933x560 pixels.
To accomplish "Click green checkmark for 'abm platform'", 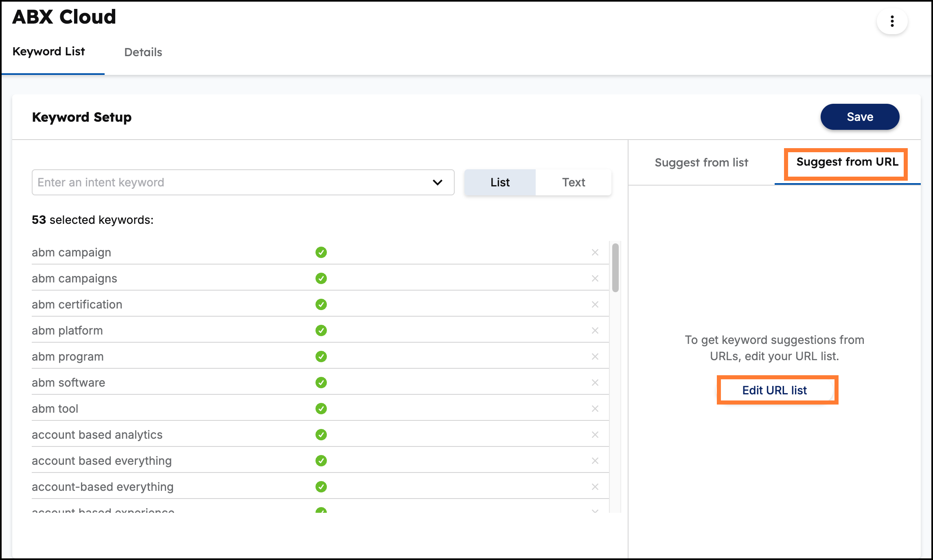I will [x=321, y=330].
